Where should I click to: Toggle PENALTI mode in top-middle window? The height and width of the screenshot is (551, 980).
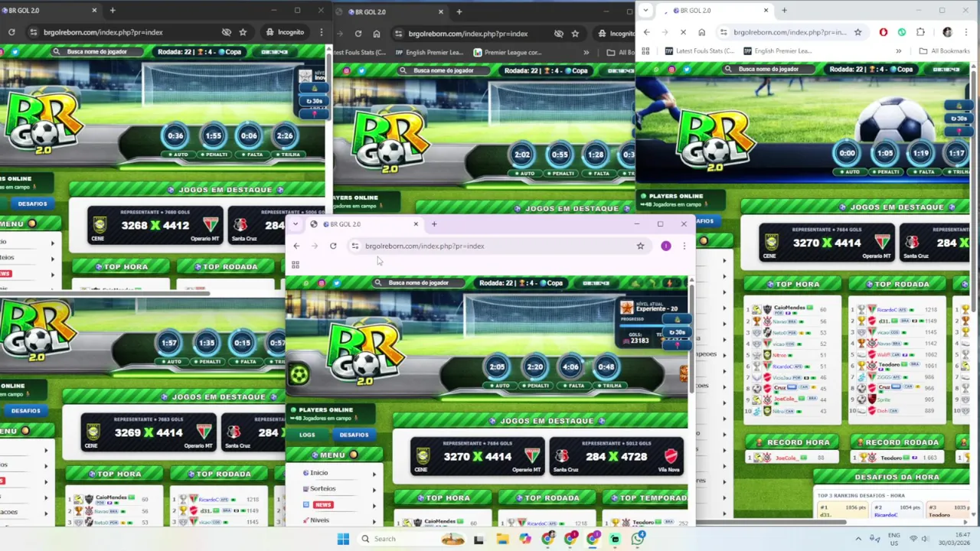(x=560, y=174)
